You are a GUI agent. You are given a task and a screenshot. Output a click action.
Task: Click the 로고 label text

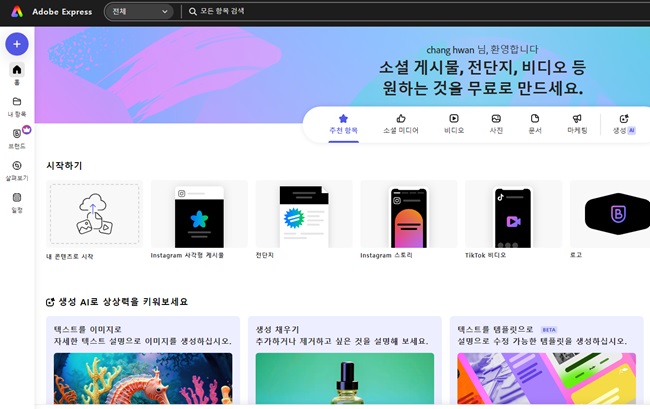click(x=576, y=255)
